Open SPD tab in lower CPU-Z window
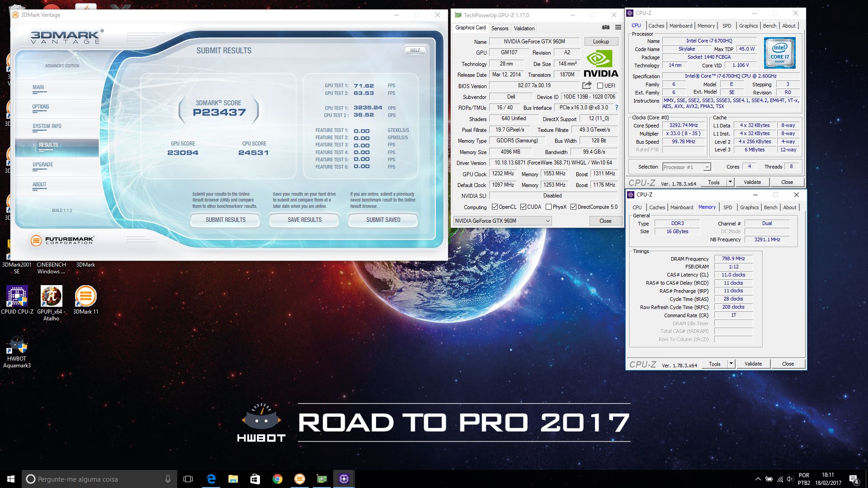This screenshot has height=488, width=868. [x=727, y=207]
